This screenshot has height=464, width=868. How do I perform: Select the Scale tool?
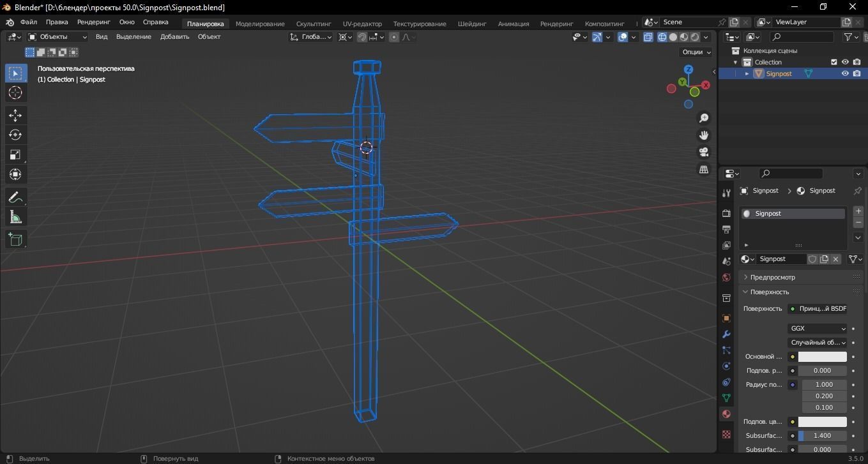point(15,154)
